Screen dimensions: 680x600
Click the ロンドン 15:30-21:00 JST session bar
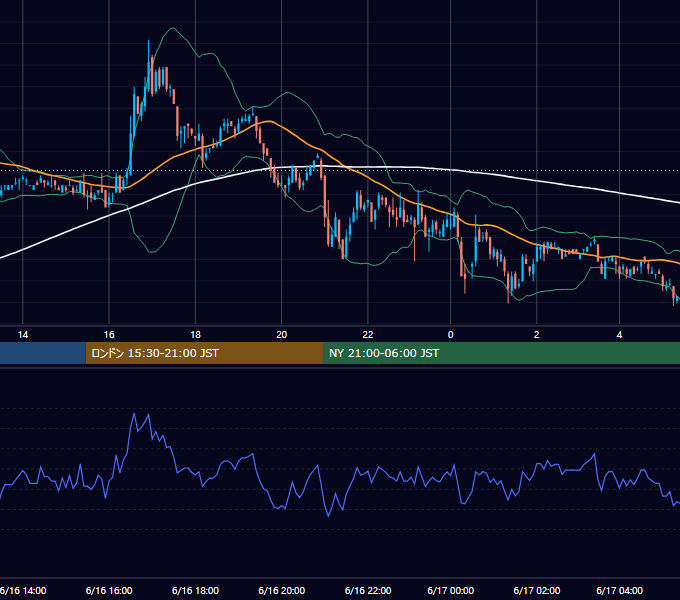tap(204, 353)
